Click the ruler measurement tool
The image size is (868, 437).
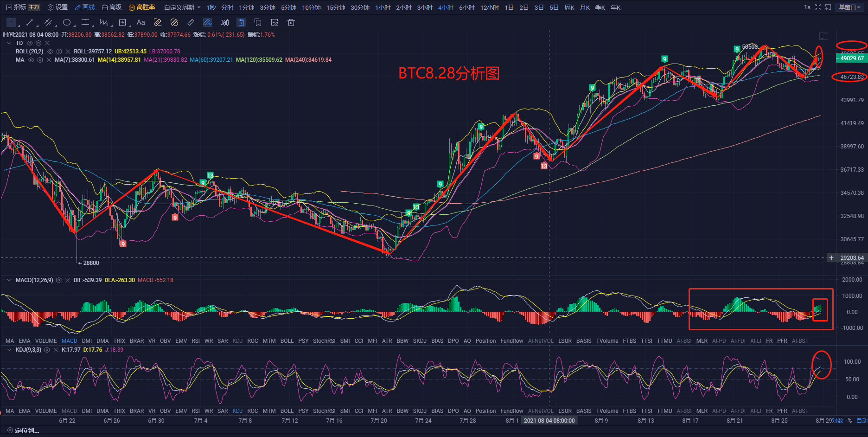(191, 22)
